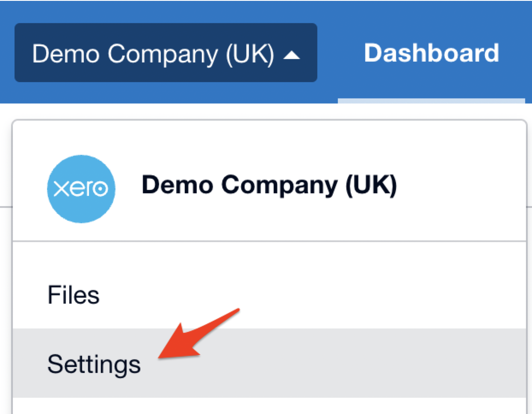This screenshot has width=532, height=414.
Task: Click the white triangle on the organisation button
Action: tap(292, 55)
